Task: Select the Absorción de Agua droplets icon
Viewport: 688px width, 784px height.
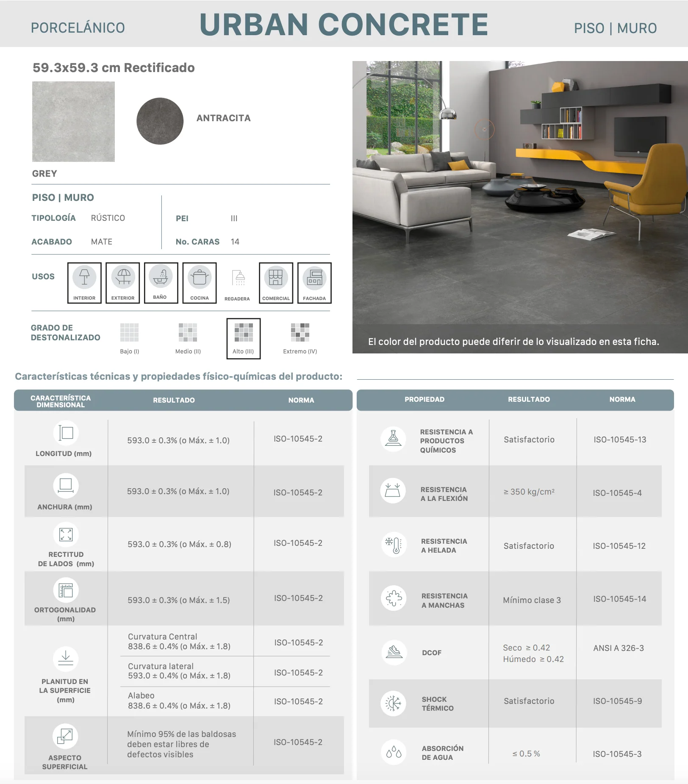Action: [x=394, y=752]
